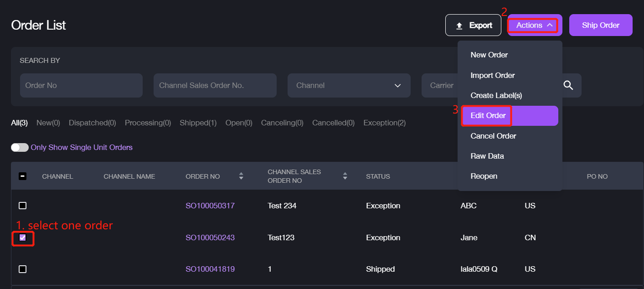The image size is (644, 289).
Task: Select checkbox for order SO100041819
Action: click(22, 269)
